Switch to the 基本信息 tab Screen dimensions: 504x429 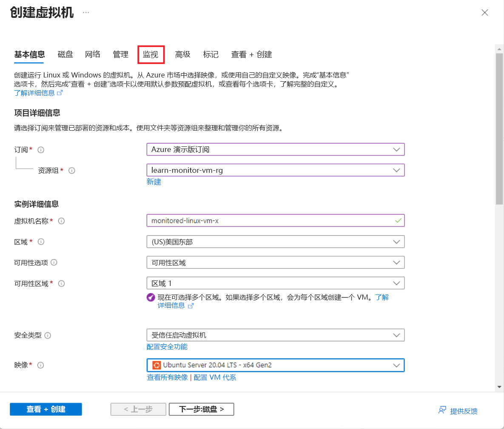[x=29, y=54]
